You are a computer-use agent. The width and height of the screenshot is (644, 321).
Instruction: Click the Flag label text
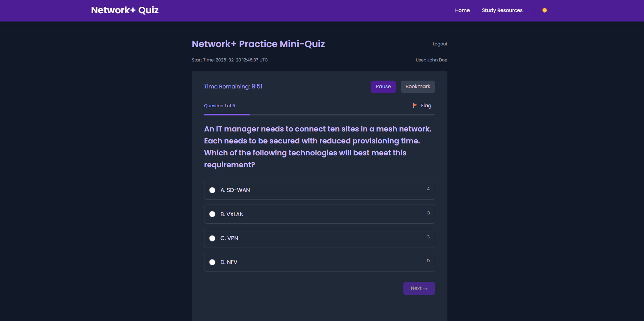coord(426,106)
